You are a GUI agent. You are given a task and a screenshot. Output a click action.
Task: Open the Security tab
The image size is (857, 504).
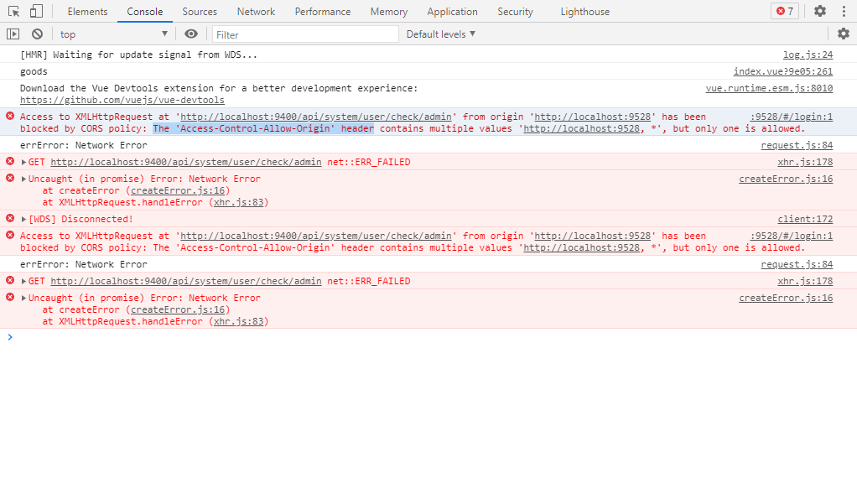pos(515,12)
